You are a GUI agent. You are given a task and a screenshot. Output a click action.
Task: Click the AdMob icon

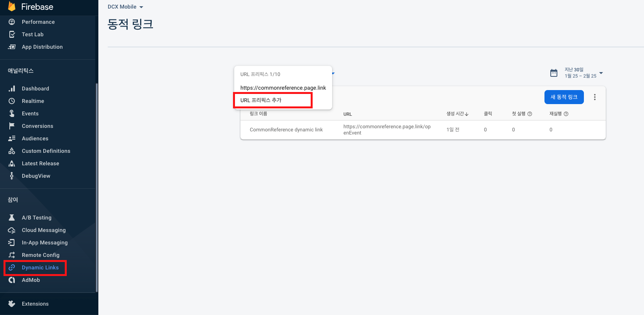(12, 280)
